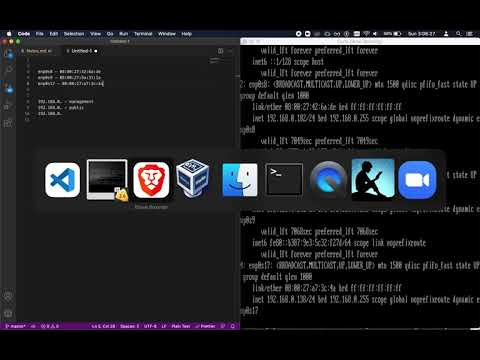Select QuickTime Player in the app switcher
Screen dimensions: 480x360
pyautogui.click(x=328, y=180)
